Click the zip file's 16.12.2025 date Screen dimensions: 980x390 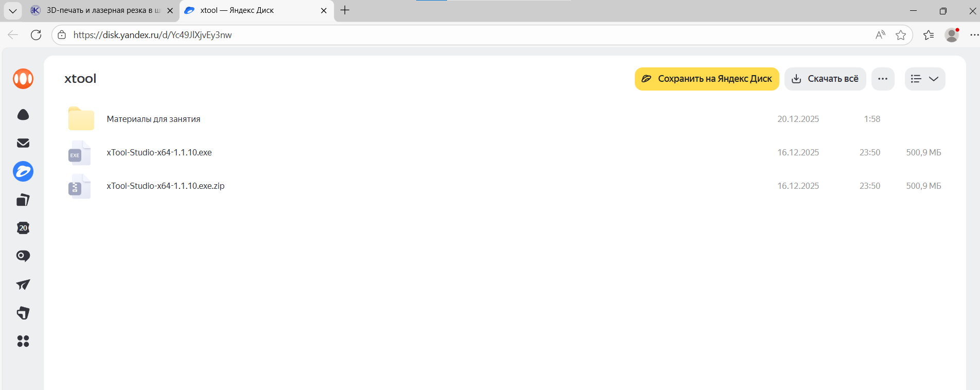798,186
